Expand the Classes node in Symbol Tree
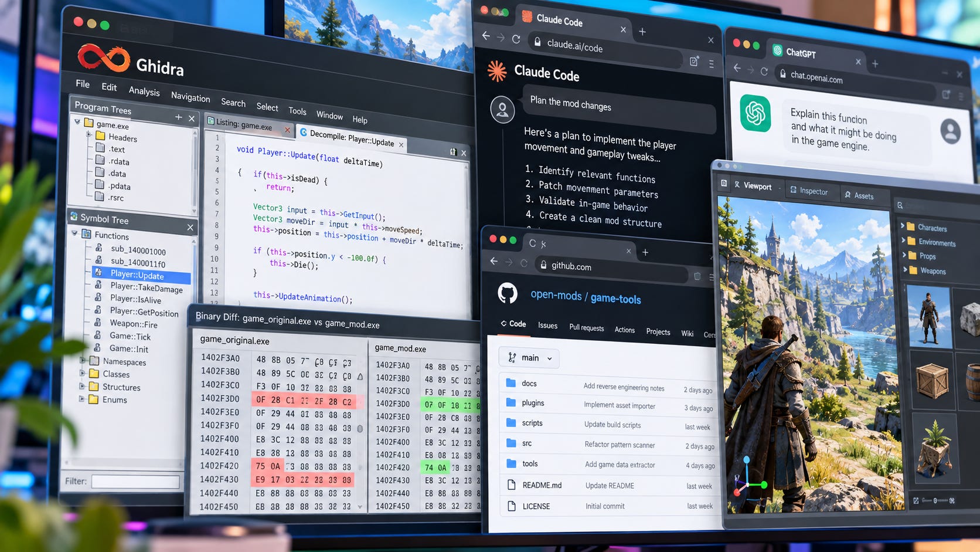Image resolution: width=980 pixels, height=552 pixels. pos(82,373)
